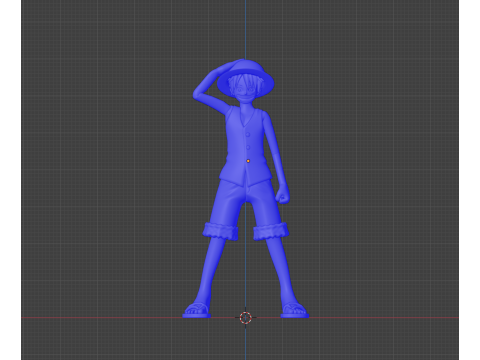This screenshot has width=480, height=360.
Task: Click the orange object origin dot on the vest
Action: [248, 161]
